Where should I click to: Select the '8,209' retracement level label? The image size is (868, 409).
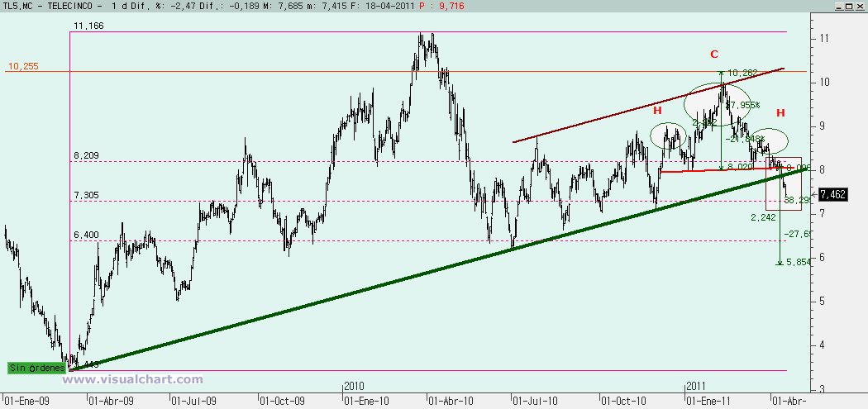(x=86, y=155)
